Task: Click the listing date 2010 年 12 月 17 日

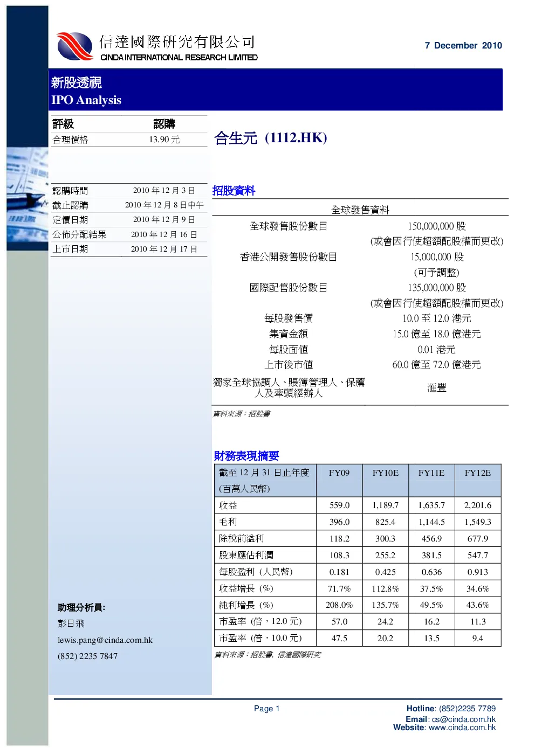Action: (x=164, y=249)
